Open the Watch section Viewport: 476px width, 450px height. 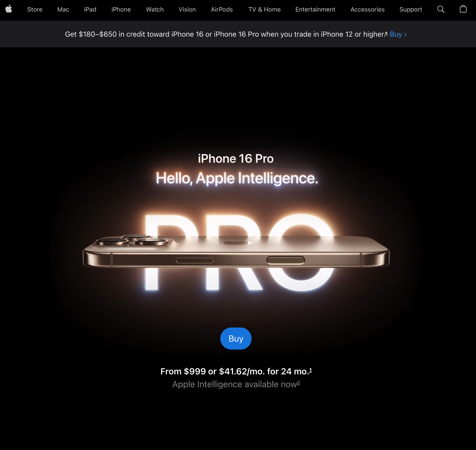click(154, 10)
